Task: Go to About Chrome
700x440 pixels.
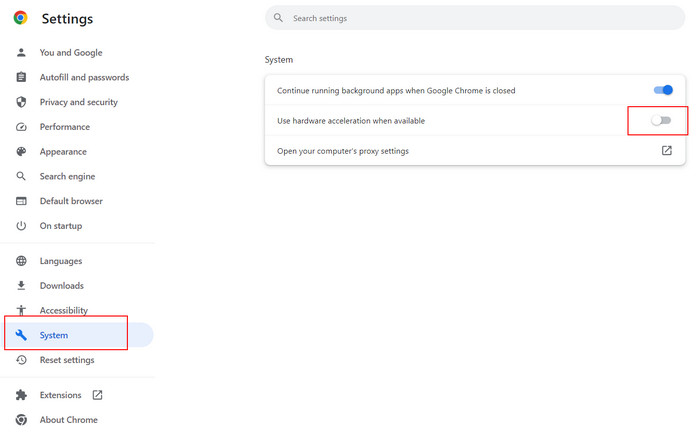Action: [68, 420]
